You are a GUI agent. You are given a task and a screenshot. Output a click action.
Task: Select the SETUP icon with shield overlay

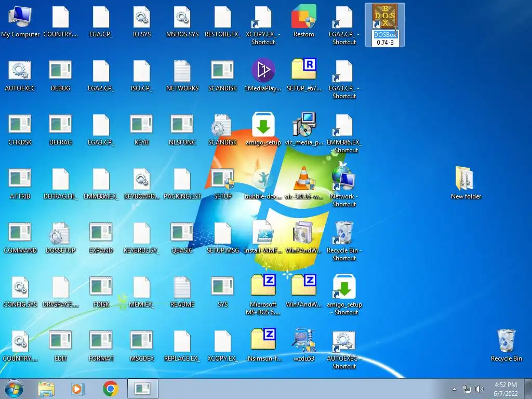222,179
